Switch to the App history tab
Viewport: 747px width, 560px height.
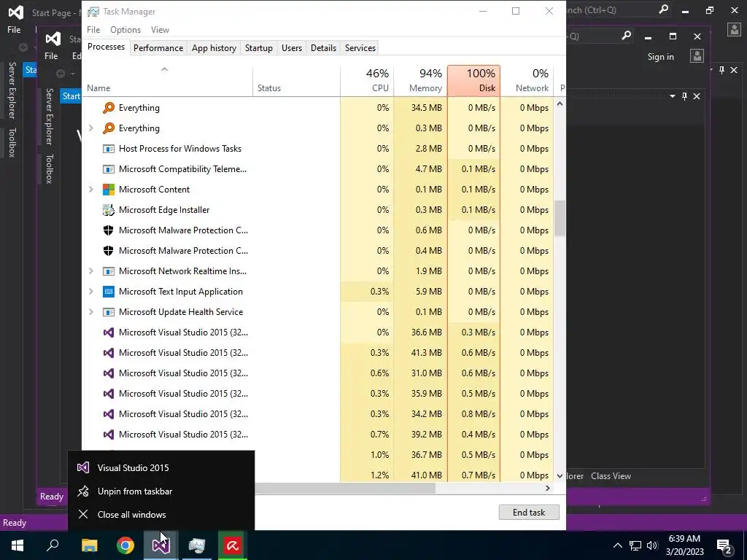click(214, 47)
